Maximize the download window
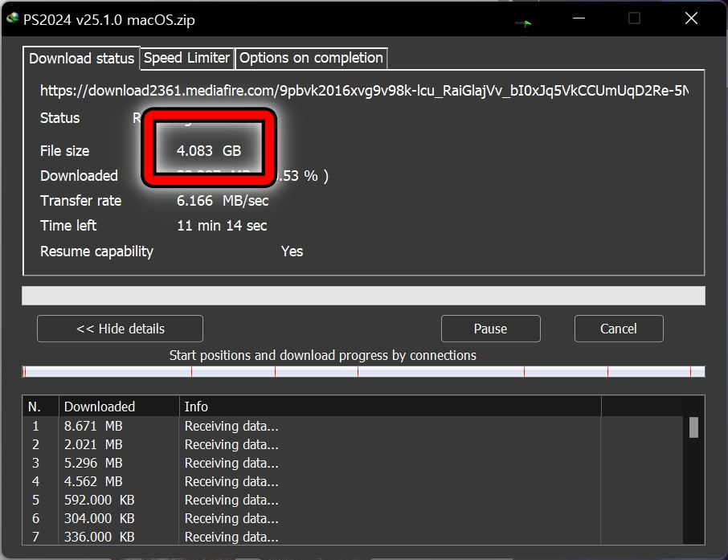The image size is (728, 560). 634,18
